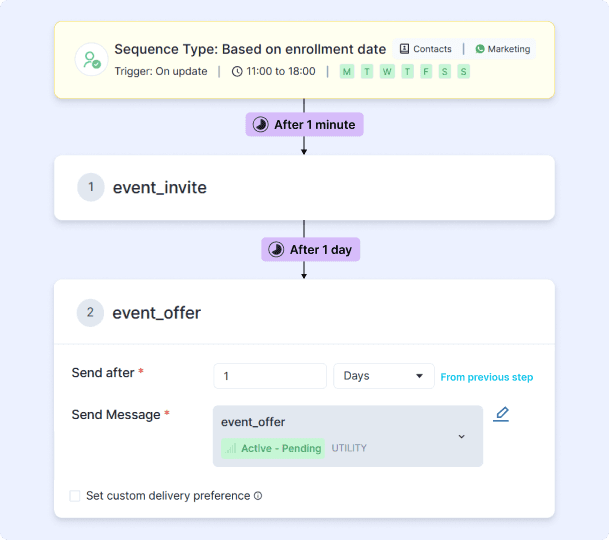Enable Set custom delivery preference checkbox
The height and width of the screenshot is (540, 609).
75,496
